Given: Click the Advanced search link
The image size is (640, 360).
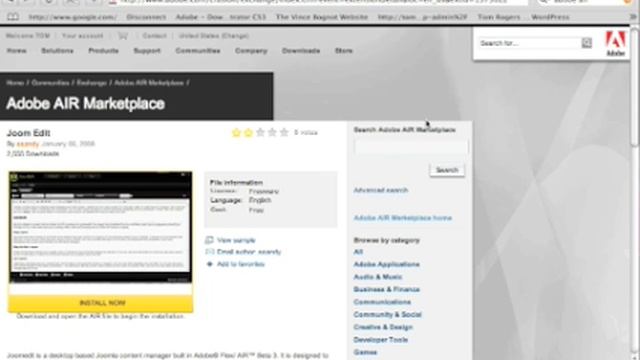Looking at the screenshot, I should click(x=381, y=190).
